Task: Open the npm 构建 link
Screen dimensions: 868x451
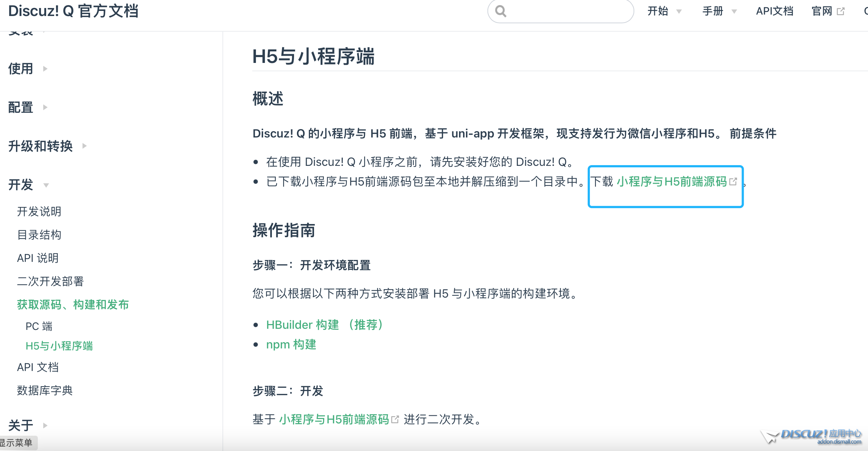Action: tap(291, 344)
